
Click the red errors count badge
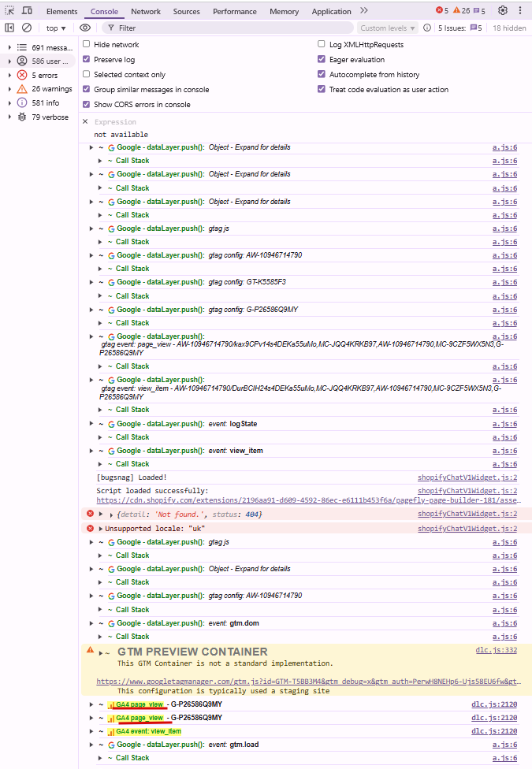pos(442,11)
